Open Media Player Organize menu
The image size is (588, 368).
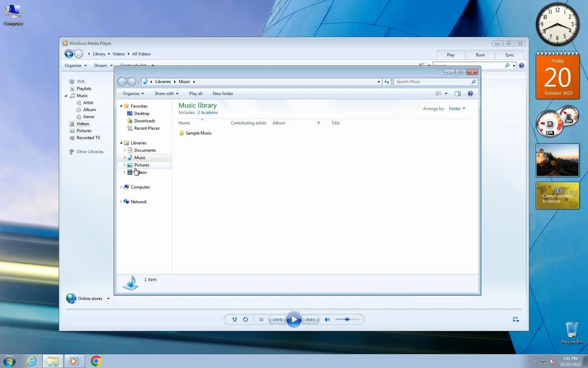point(76,66)
